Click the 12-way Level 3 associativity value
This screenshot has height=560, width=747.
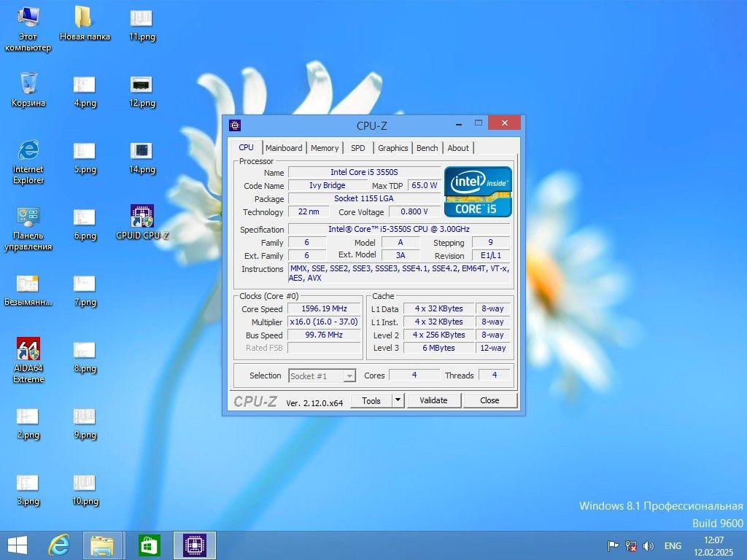tap(492, 348)
